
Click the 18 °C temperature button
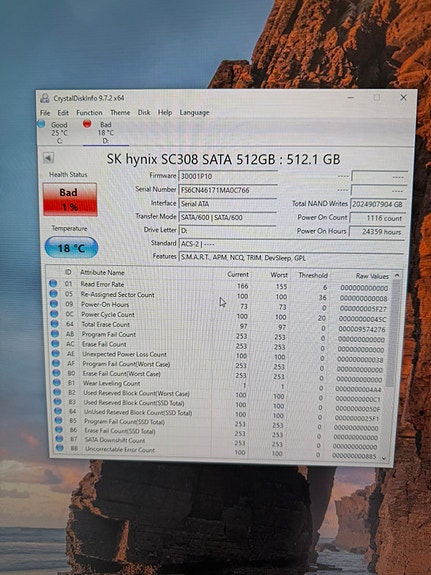click(72, 248)
